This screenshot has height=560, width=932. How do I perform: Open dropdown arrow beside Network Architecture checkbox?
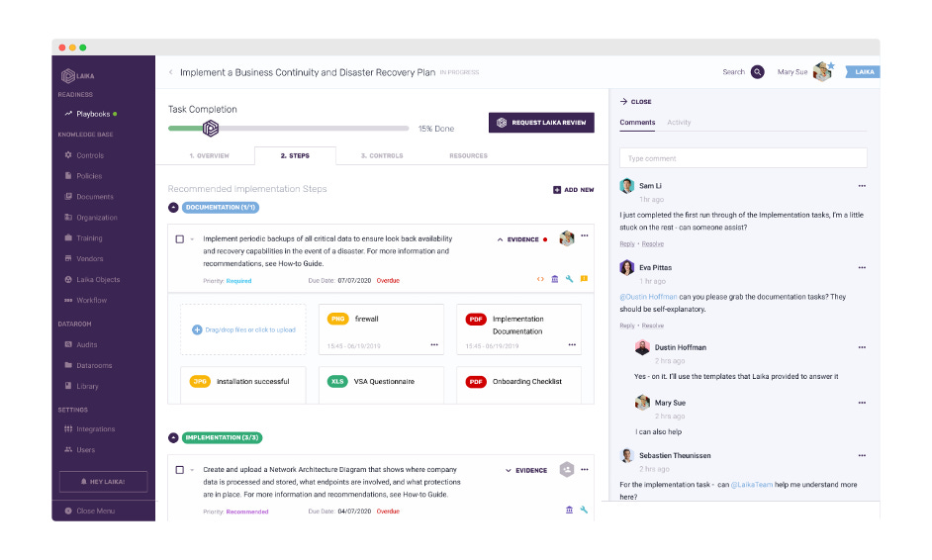coord(192,470)
